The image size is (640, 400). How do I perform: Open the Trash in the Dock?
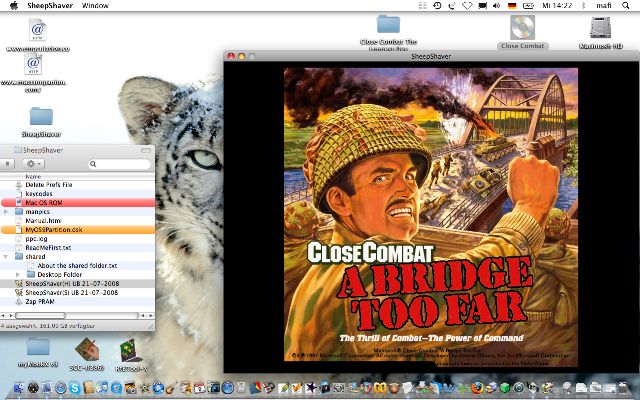pyautogui.click(x=622, y=387)
